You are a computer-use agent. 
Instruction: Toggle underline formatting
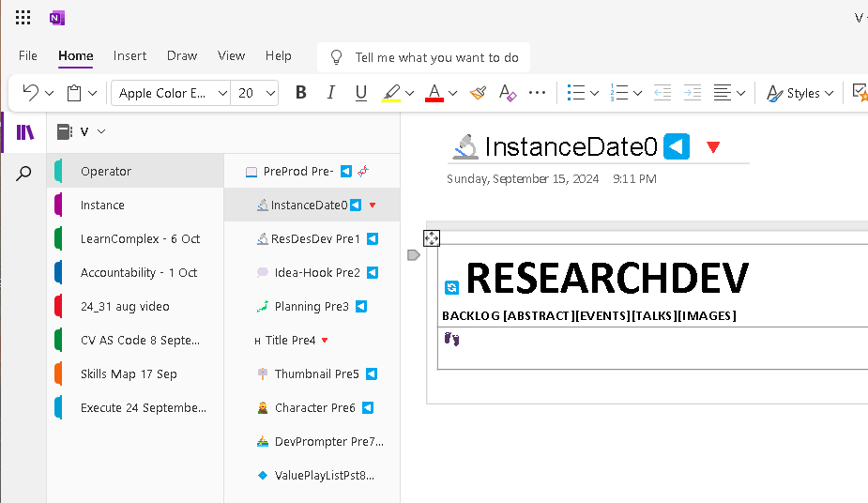pos(361,92)
